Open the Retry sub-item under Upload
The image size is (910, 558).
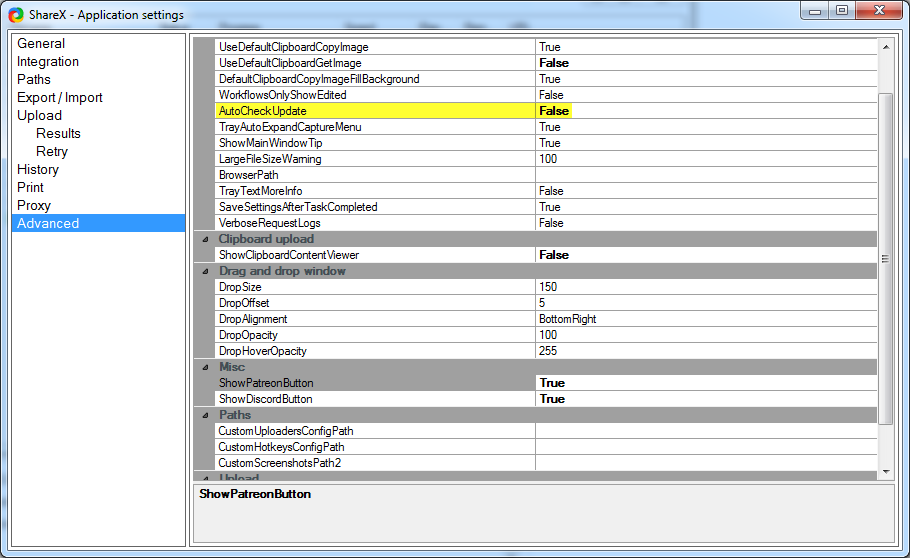pyautogui.click(x=52, y=152)
